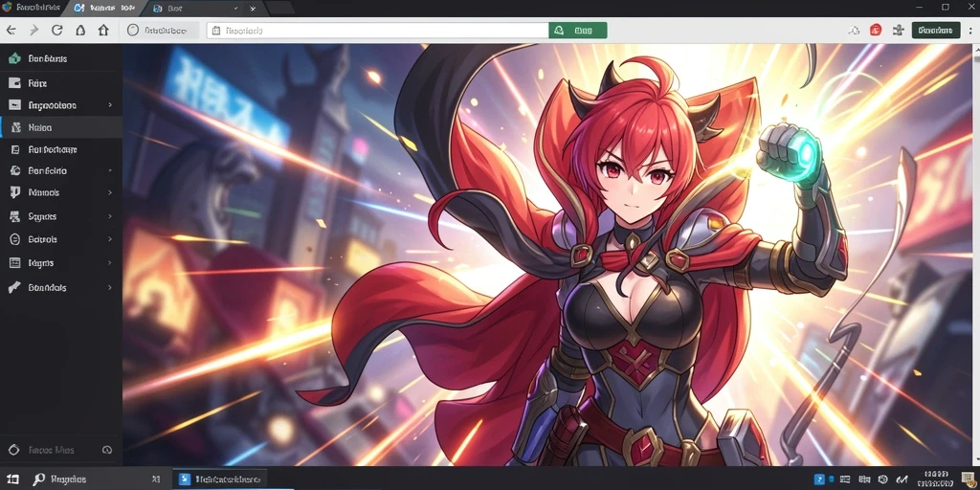Go back with the left arrow button
Image resolution: width=980 pixels, height=490 pixels.
11,30
